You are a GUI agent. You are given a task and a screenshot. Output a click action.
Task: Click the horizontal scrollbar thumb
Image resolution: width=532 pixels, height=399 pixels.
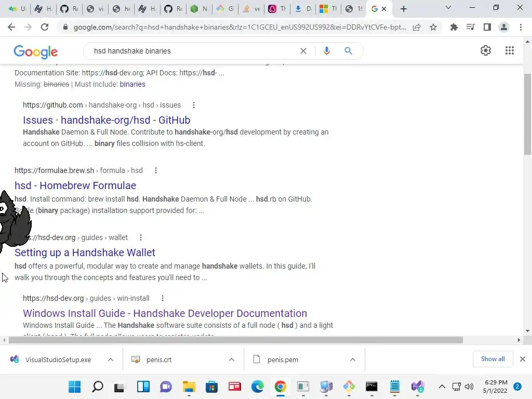(235, 340)
